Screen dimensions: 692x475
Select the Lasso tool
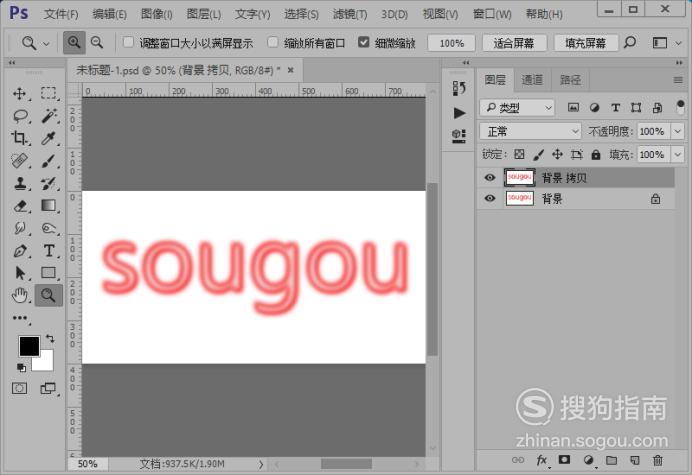click(x=20, y=116)
